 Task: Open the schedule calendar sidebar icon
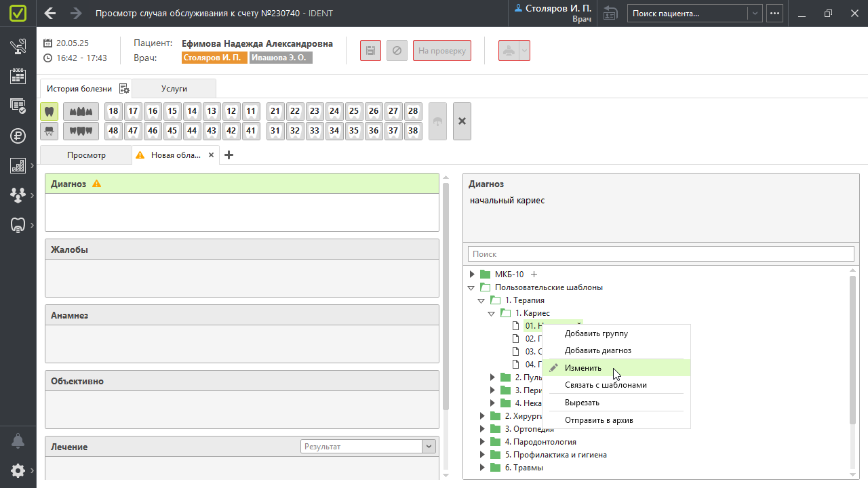pyautogui.click(x=18, y=76)
